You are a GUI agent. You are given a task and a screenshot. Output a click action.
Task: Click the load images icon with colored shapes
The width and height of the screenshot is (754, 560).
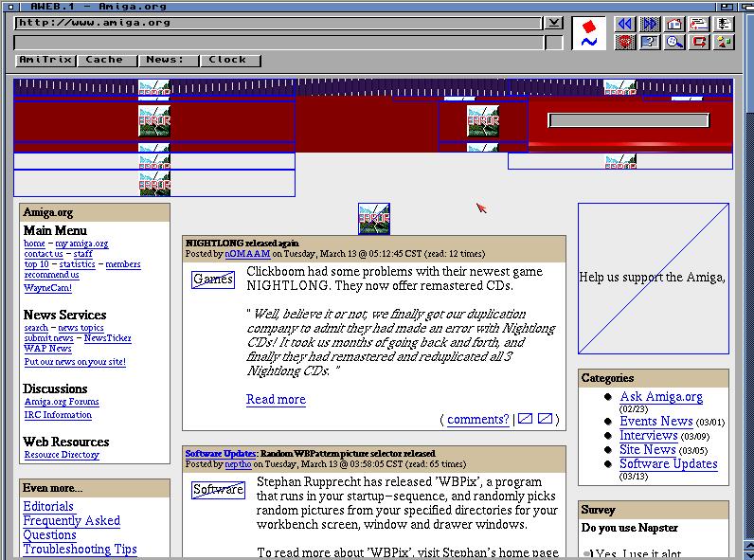pyautogui.click(x=724, y=42)
